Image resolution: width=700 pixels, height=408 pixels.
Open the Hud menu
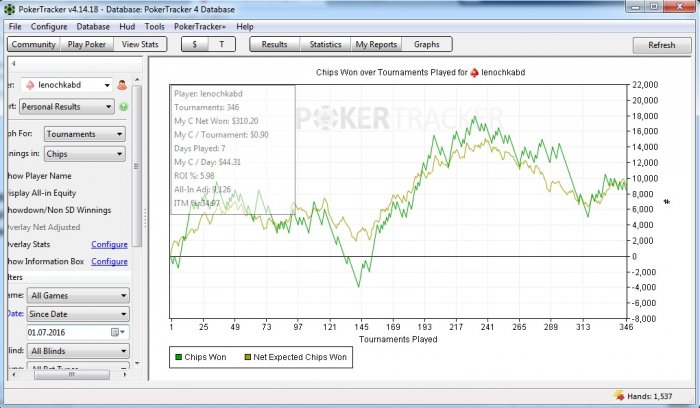click(x=127, y=26)
